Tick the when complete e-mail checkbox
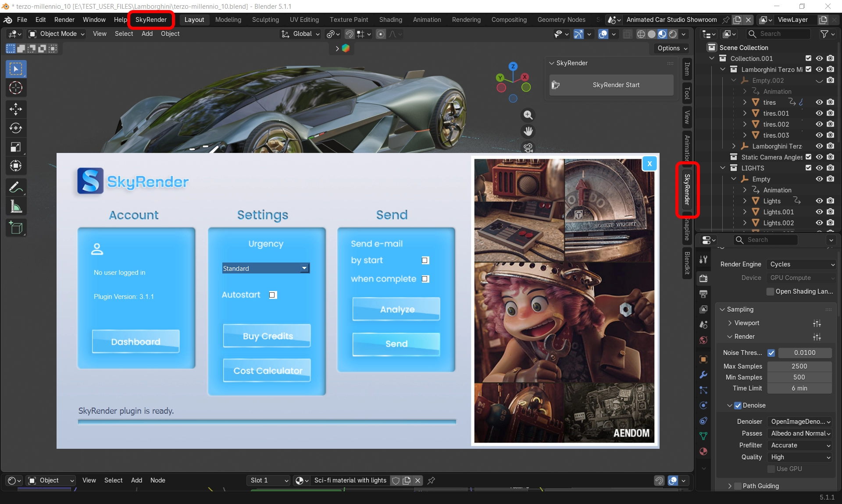 click(x=425, y=279)
